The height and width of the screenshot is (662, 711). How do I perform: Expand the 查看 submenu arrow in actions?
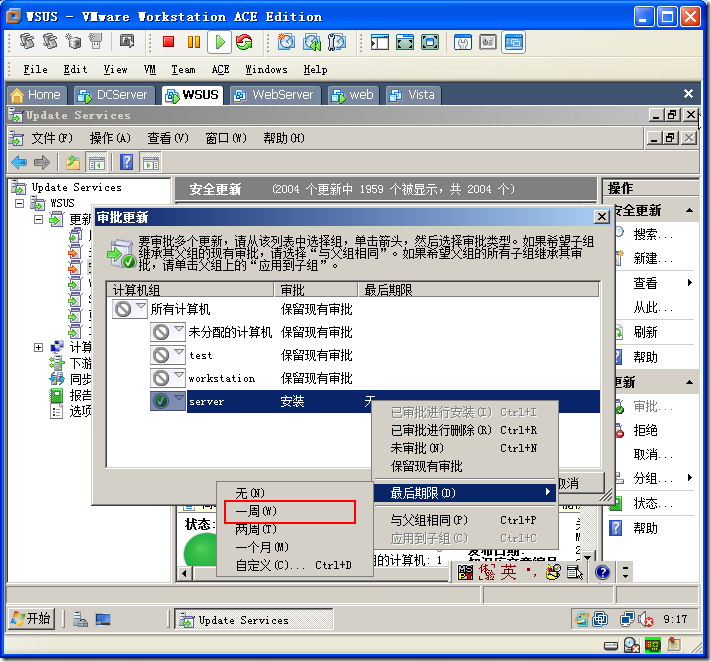pyautogui.click(x=690, y=282)
